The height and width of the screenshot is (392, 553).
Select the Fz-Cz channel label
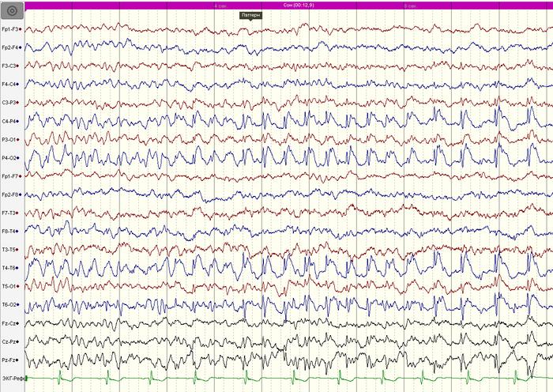click(10, 322)
